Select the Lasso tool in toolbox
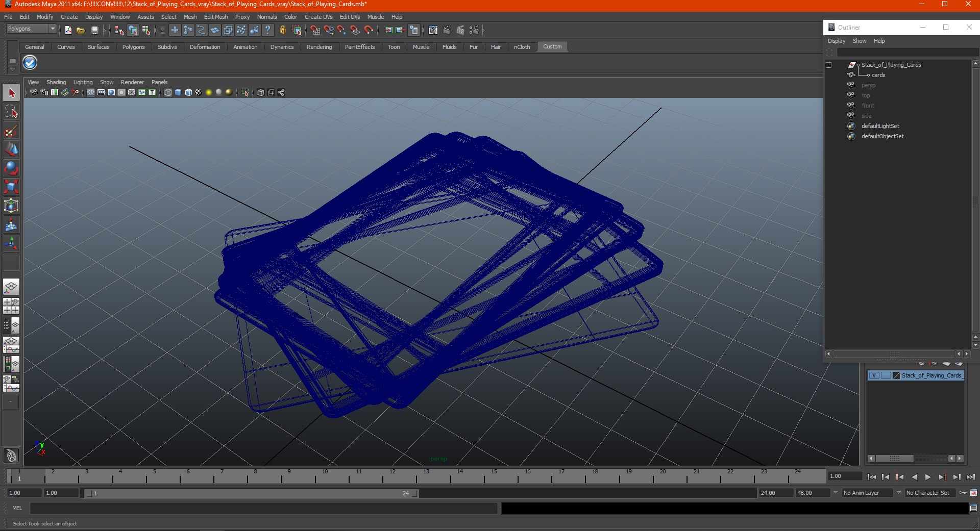 click(11, 112)
